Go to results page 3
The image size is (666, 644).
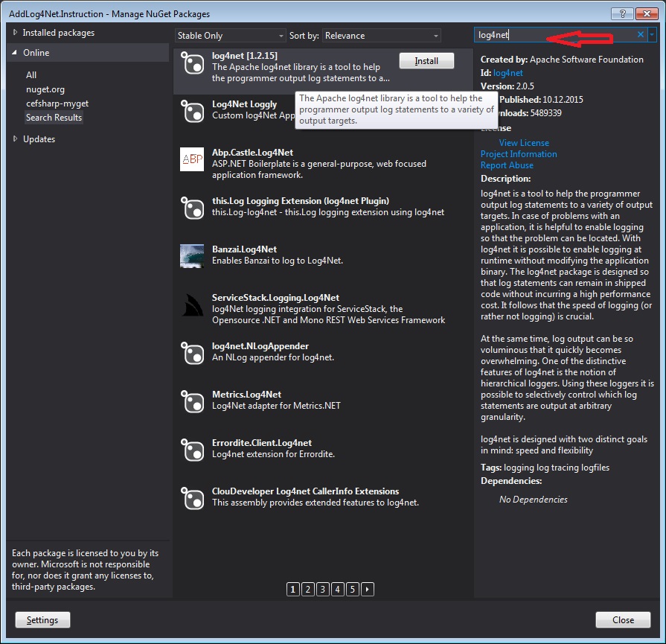pos(323,589)
